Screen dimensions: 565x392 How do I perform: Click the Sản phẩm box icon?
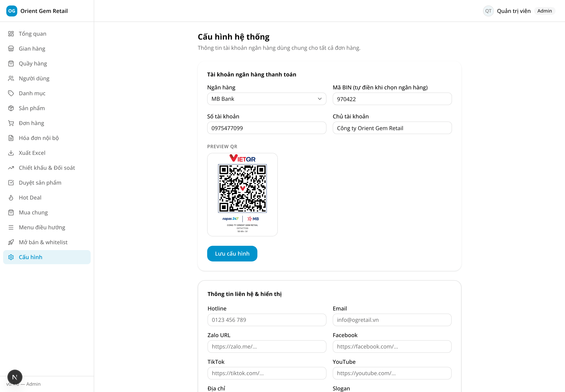point(11,108)
